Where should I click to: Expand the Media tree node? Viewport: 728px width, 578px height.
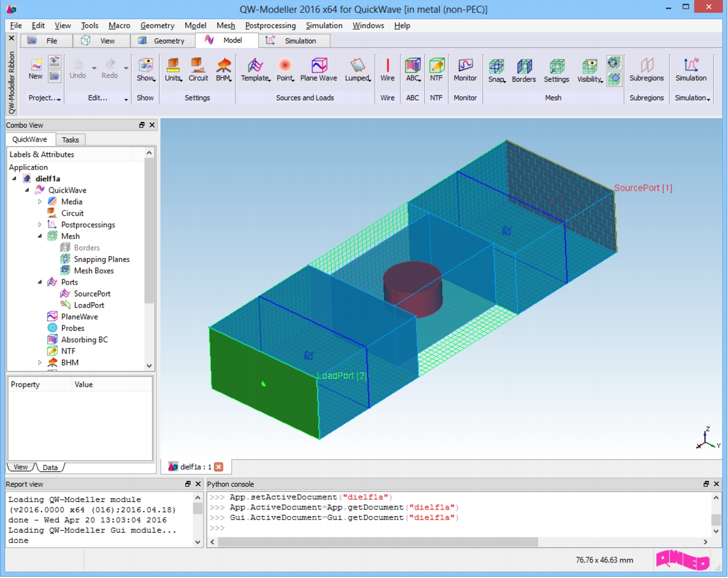(x=40, y=202)
